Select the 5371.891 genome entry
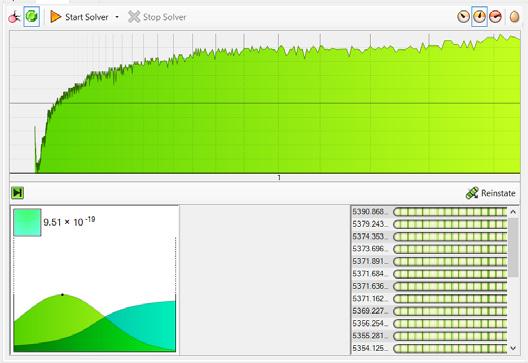 (429, 261)
